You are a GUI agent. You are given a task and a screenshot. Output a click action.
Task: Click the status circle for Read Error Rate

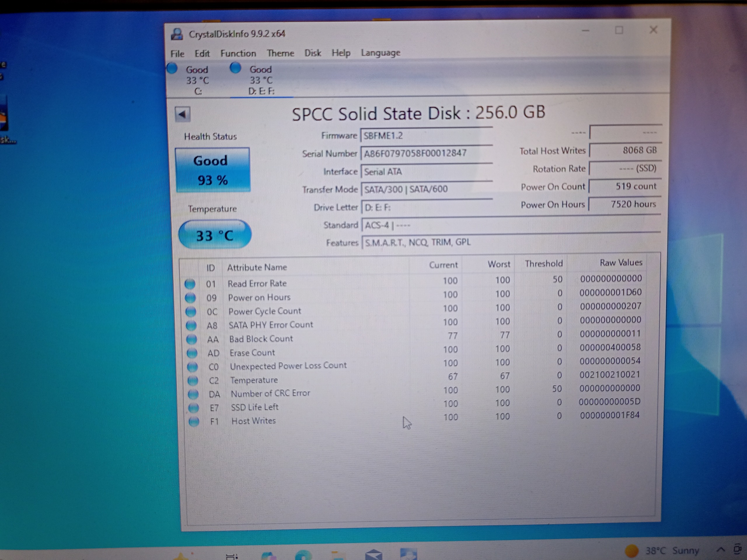(x=190, y=284)
